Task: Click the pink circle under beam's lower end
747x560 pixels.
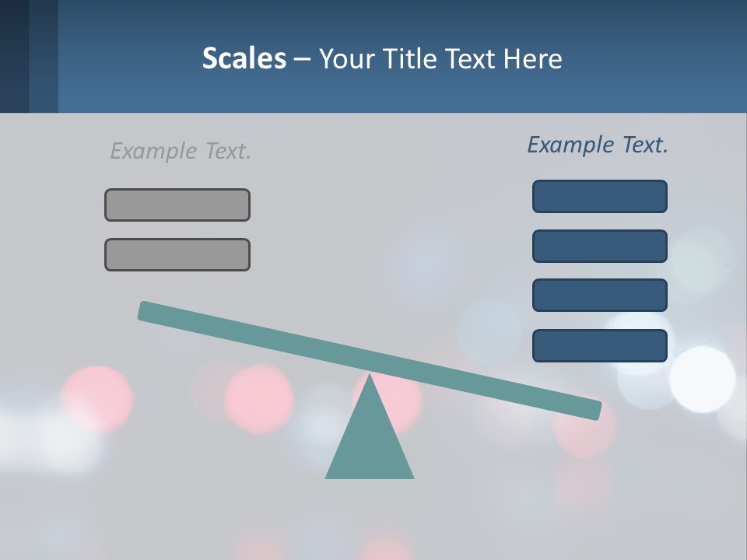Action: (x=585, y=431)
